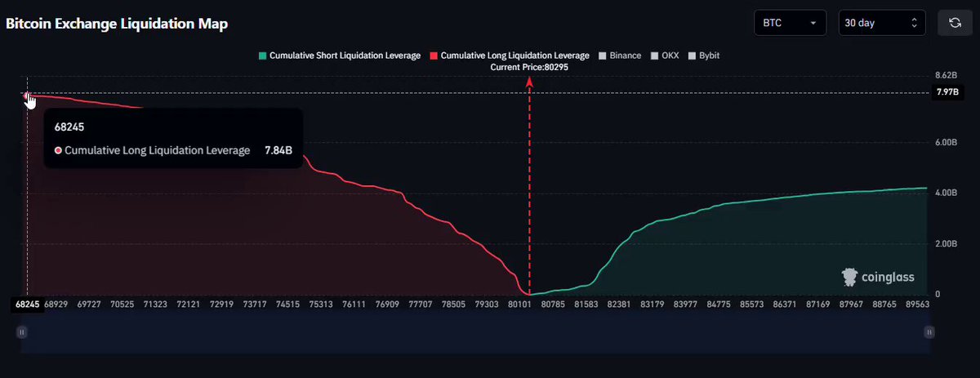Click the 76909 x-axis label

[387, 305]
